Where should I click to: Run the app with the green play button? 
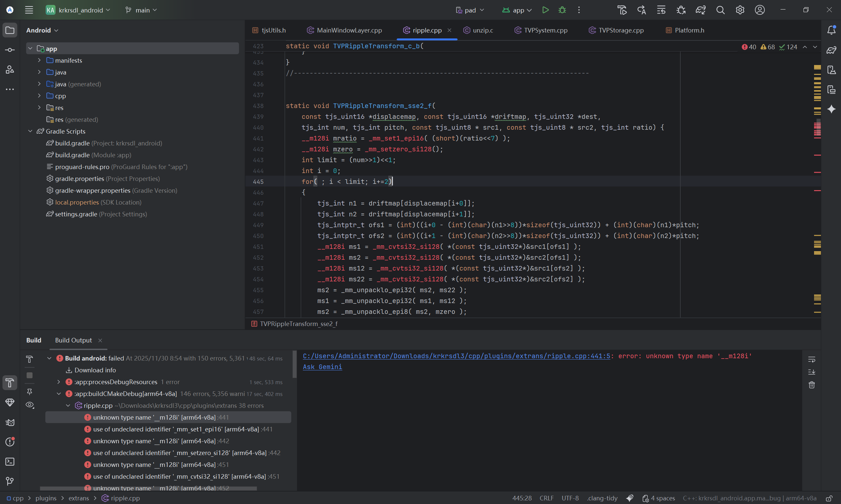(x=545, y=10)
